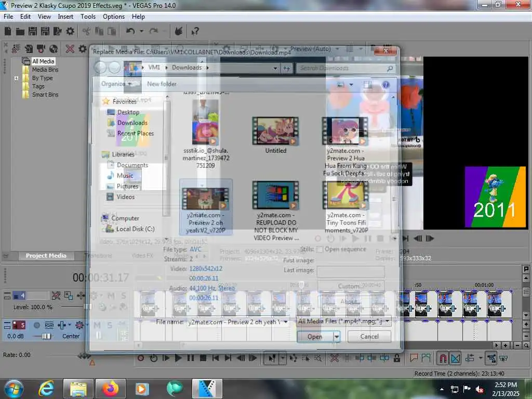Adjust track 5 volume slider
Image resolution: width=532 pixels, height=399 pixels.
46,336
